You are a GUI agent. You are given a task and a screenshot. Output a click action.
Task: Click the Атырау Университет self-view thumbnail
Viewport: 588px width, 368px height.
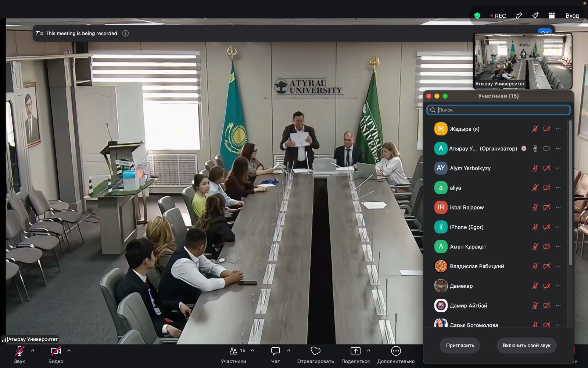pos(523,61)
